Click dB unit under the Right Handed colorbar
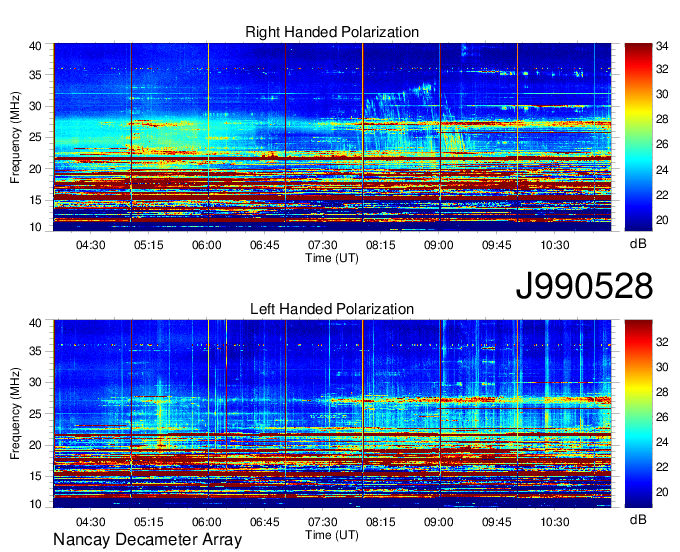This screenshot has height=552, width=680. point(638,244)
